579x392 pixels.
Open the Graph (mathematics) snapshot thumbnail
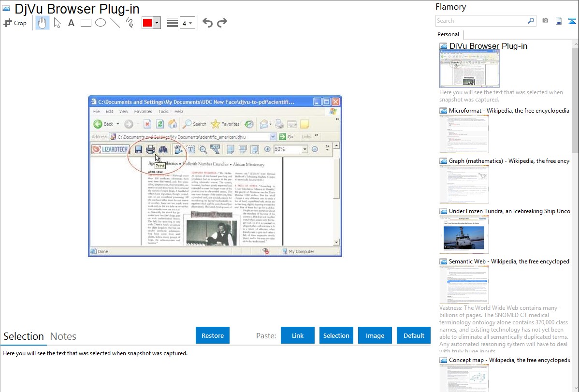tap(464, 184)
